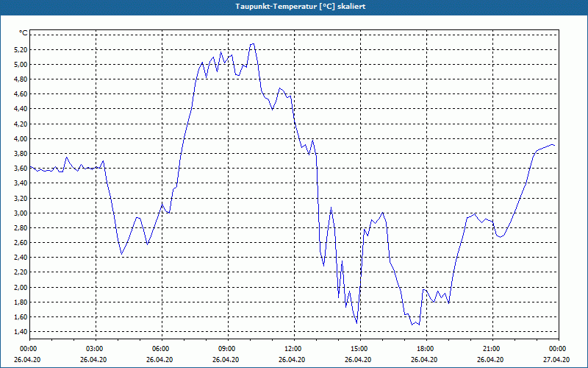Click the 27.04.20 date label
Screen dimensions: 588x368
pyautogui.click(x=556, y=360)
